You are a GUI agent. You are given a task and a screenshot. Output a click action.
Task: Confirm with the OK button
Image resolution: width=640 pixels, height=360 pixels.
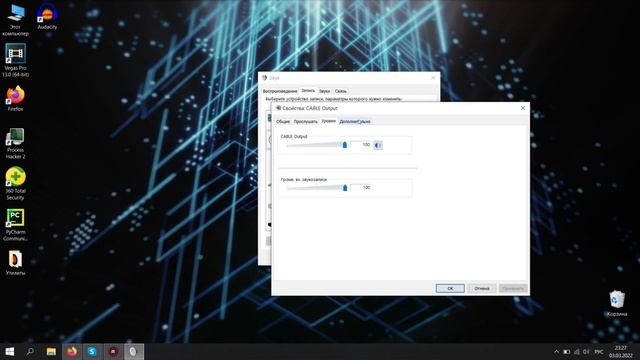pyautogui.click(x=450, y=288)
